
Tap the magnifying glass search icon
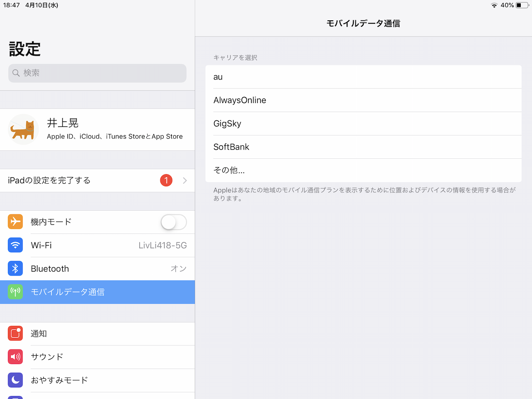pos(16,73)
